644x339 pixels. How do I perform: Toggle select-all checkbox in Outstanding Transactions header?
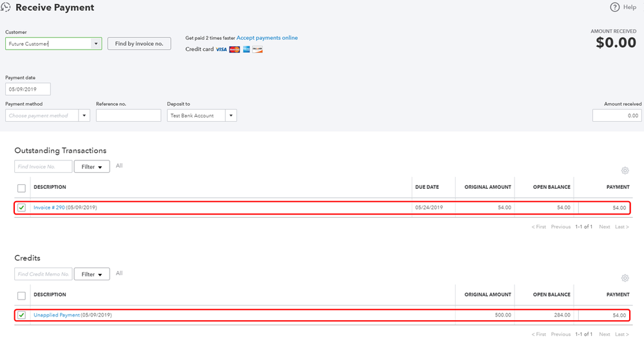[x=21, y=188]
